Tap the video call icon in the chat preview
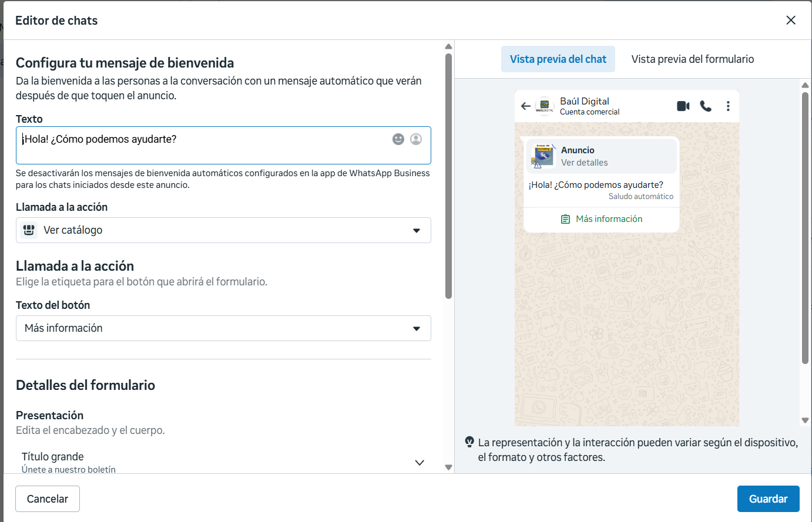 click(x=683, y=106)
